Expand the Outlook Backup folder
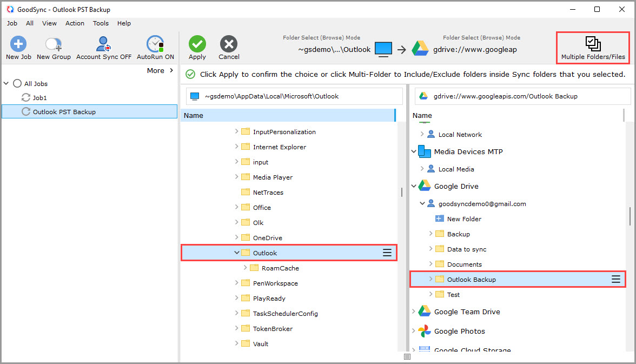 pos(430,279)
